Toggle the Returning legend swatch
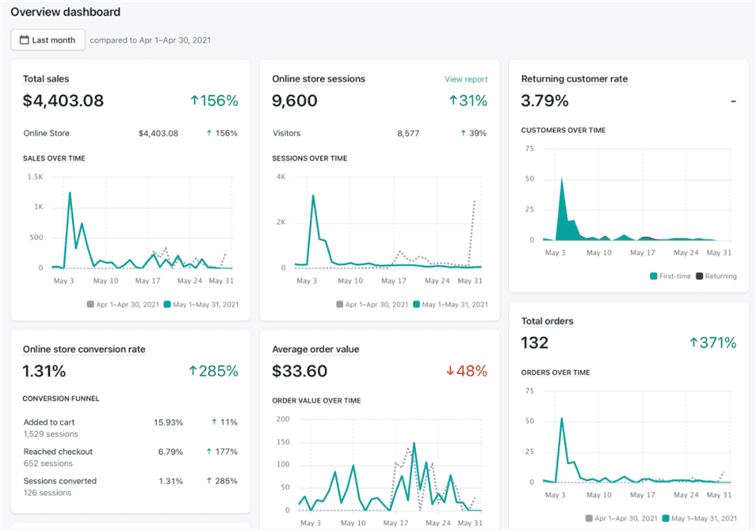Viewport: 756px width, 530px height. [699, 275]
